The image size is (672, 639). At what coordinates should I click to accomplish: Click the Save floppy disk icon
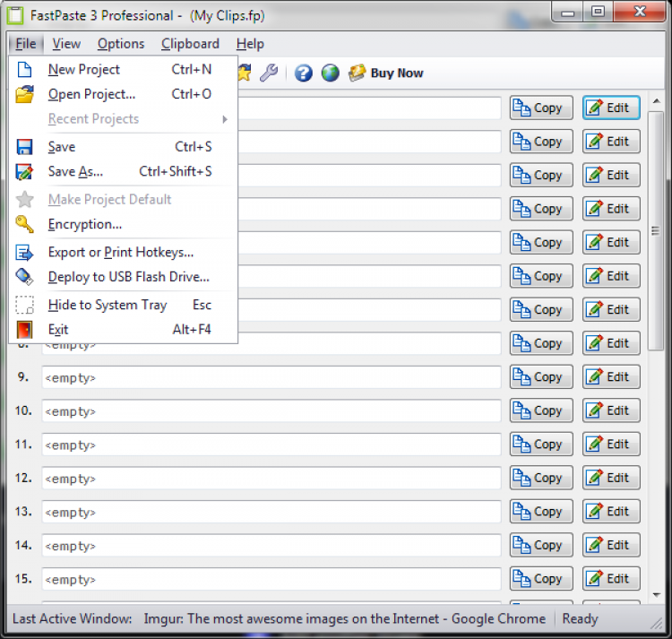[x=24, y=147]
